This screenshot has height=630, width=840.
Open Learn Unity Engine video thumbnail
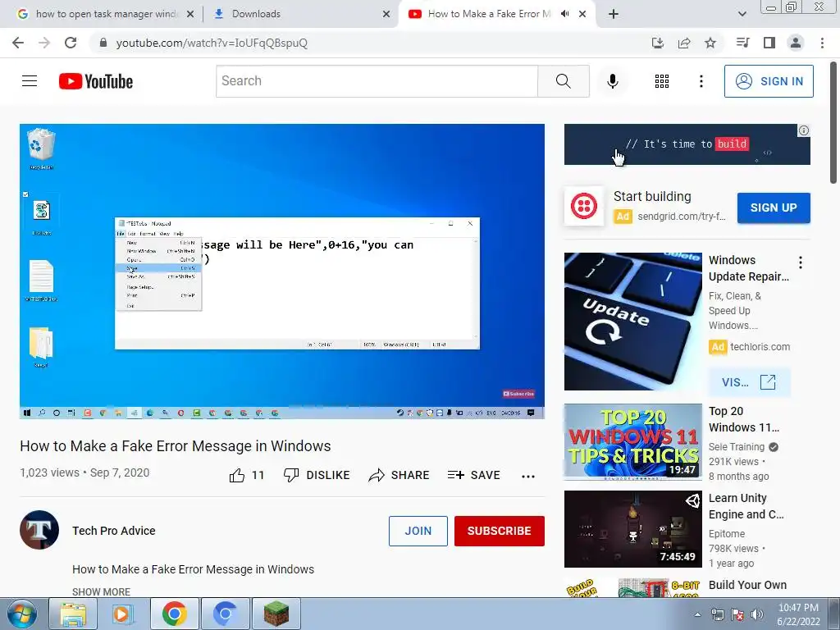click(x=632, y=529)
